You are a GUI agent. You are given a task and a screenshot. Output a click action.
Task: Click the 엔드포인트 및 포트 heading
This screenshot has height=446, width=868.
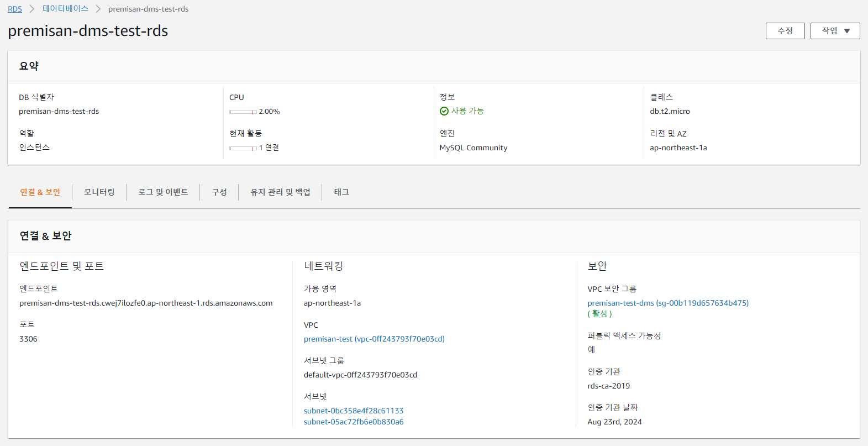coord(61,266)
